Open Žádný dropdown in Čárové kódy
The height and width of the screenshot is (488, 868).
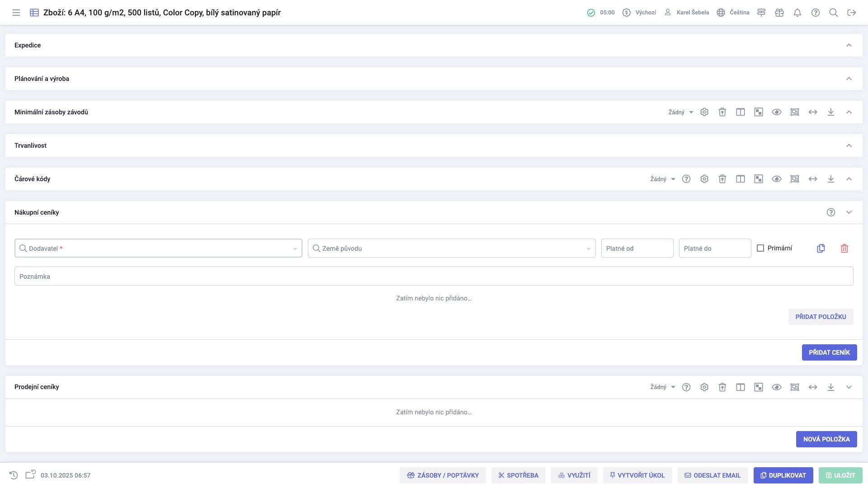[x=662, y=179]
